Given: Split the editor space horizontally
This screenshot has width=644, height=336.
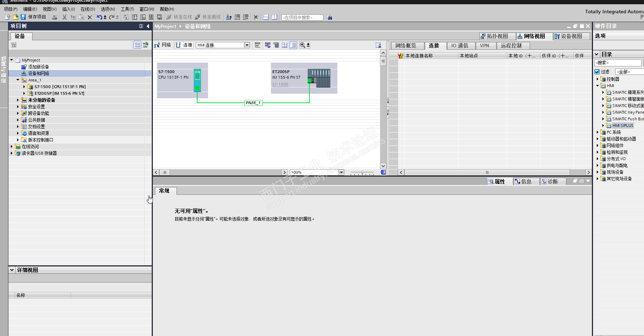Looking at the screenshot, I should (x=266, y=17).
